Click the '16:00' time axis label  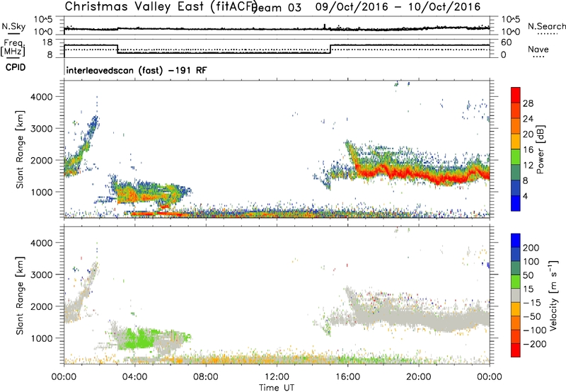347,377
